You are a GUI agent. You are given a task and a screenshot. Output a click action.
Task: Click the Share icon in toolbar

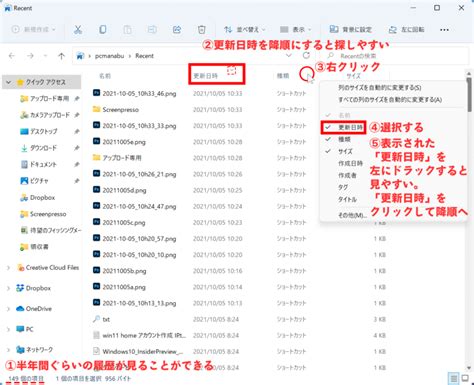pyautogui.click(x=177, y=30)
